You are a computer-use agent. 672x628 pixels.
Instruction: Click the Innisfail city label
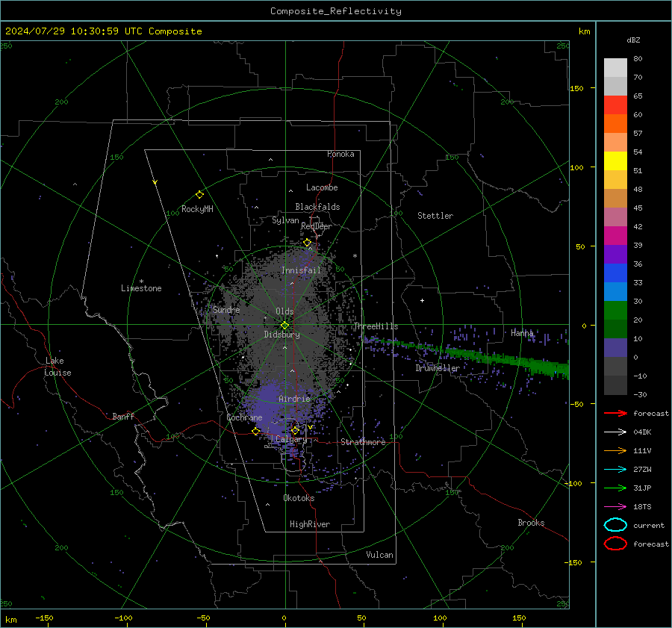(x=301, y=270)
